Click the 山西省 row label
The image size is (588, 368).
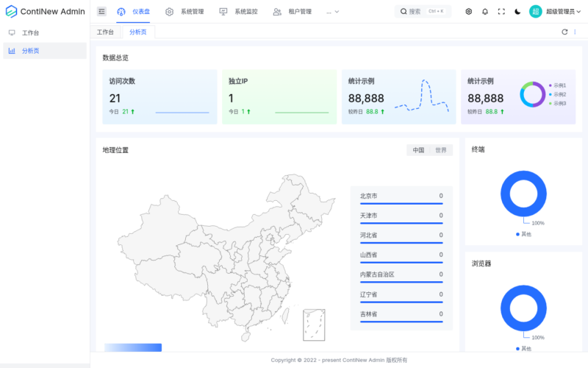[x=369, y=255]
